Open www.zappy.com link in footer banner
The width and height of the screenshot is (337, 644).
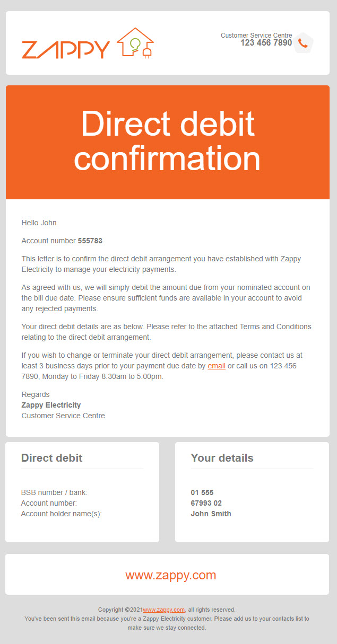point(171,575)
